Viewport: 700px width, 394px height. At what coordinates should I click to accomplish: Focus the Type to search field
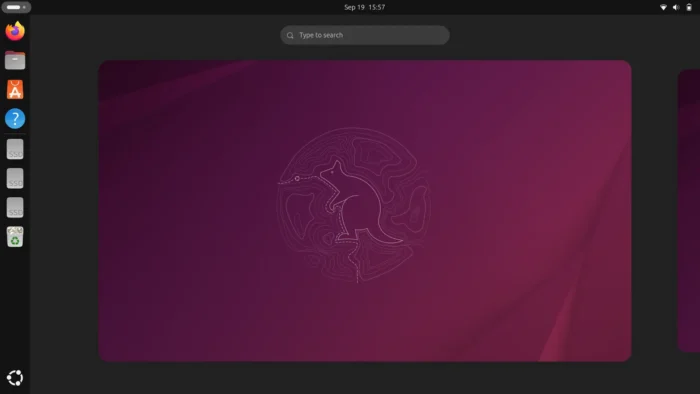coord(365,35)
